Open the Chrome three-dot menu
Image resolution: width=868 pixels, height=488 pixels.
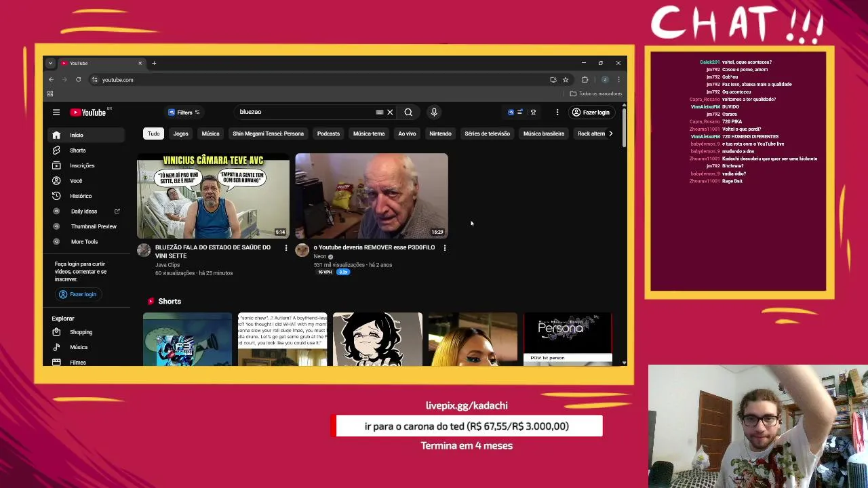tap(618, 80)
